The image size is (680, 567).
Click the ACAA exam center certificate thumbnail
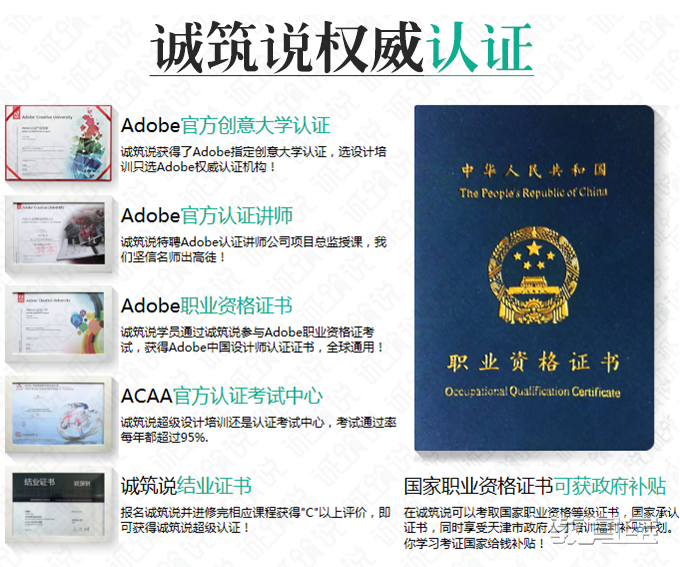pos(59,414)
